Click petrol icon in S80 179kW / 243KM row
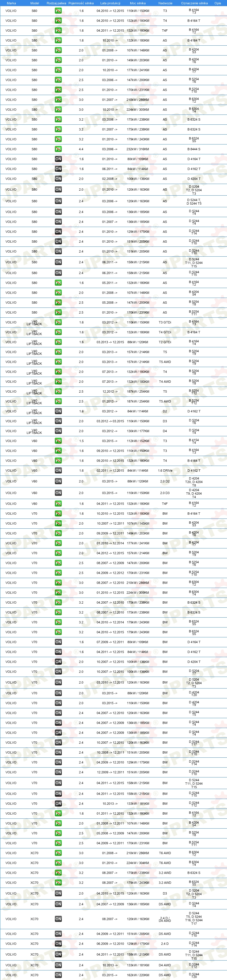Viewport: 227px width, 980px height. 58,139
